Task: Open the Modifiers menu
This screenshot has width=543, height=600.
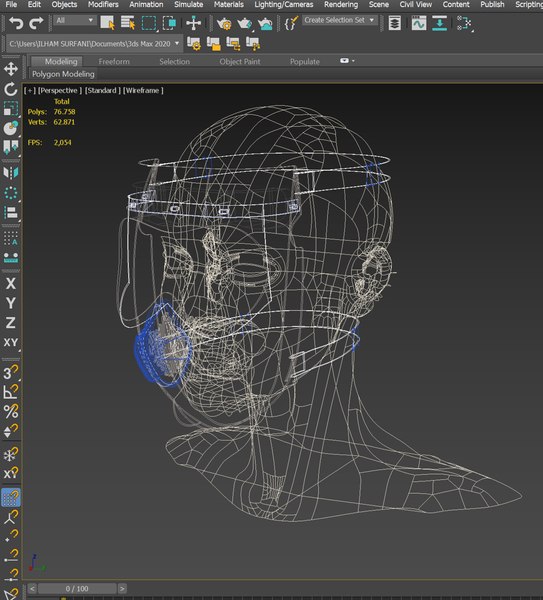Action: pos(103,5)
